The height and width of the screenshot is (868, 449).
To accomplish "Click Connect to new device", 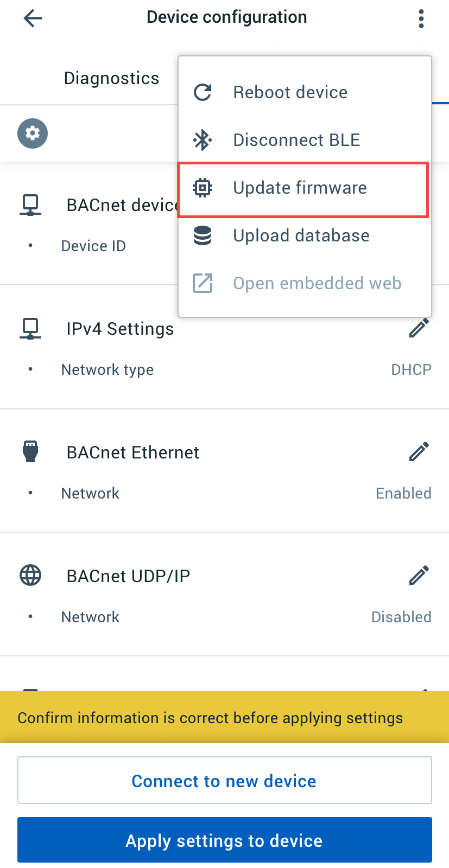I will point(224,781).
